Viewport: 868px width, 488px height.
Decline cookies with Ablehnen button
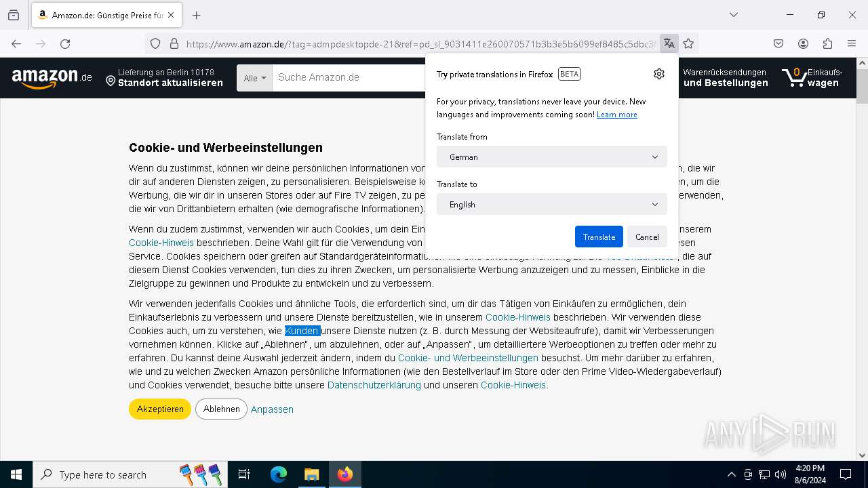pyautogui.click(x=221, y=409)
